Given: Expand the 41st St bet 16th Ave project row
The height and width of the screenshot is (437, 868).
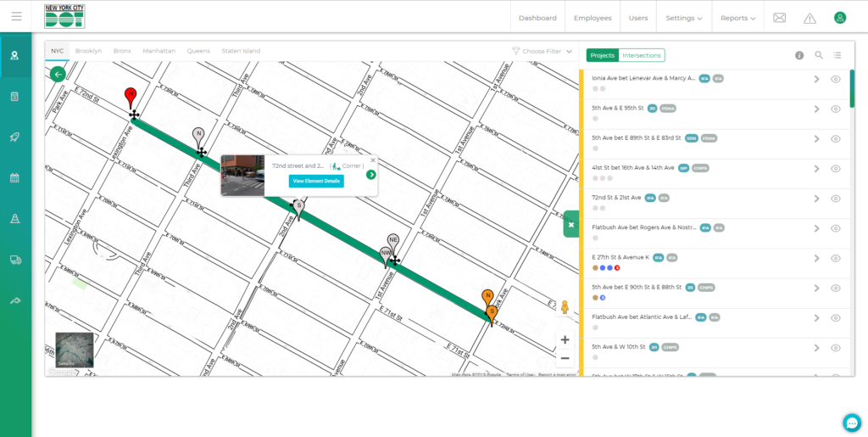Looking at the screenshot, I should point(816,169).
